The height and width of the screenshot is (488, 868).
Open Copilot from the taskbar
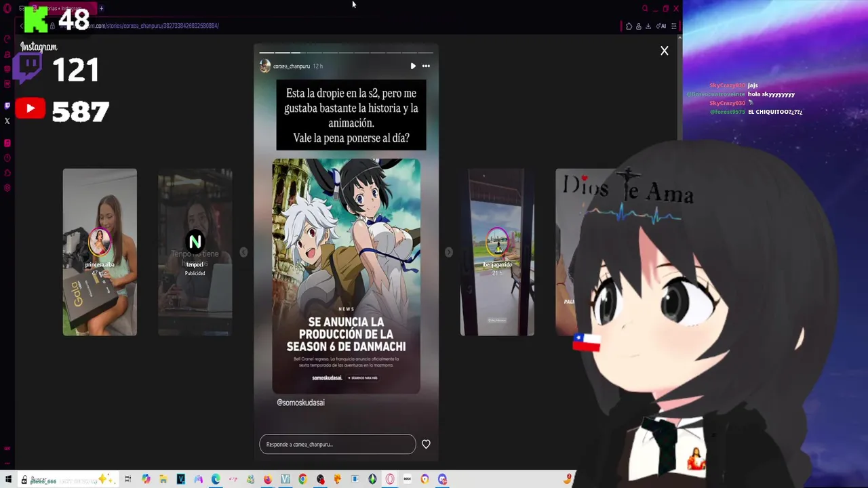146,479
